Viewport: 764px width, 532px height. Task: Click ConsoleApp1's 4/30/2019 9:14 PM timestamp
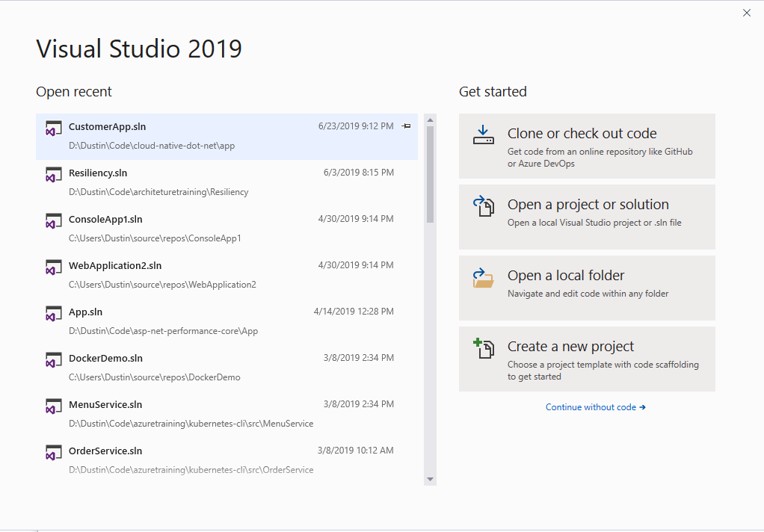356,219
